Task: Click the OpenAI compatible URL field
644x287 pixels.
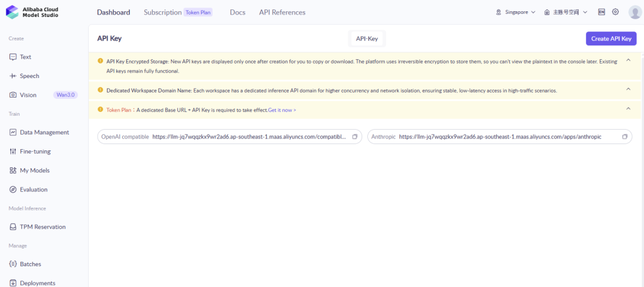Action: pyautogui.click(x=230, y=137)
